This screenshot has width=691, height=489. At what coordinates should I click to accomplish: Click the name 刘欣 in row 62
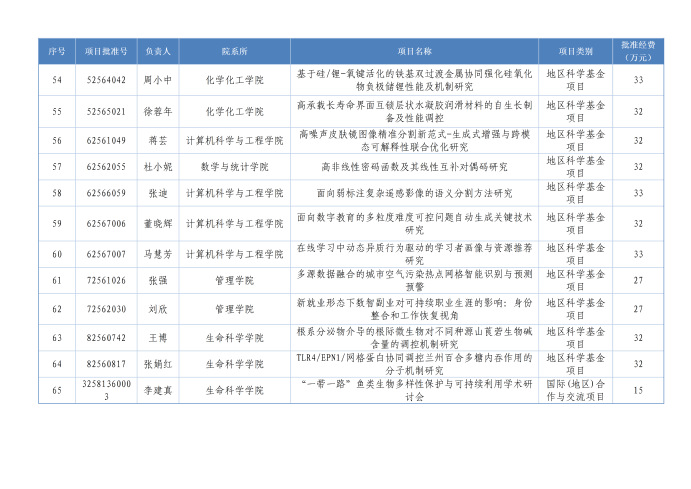coord(158,310)
